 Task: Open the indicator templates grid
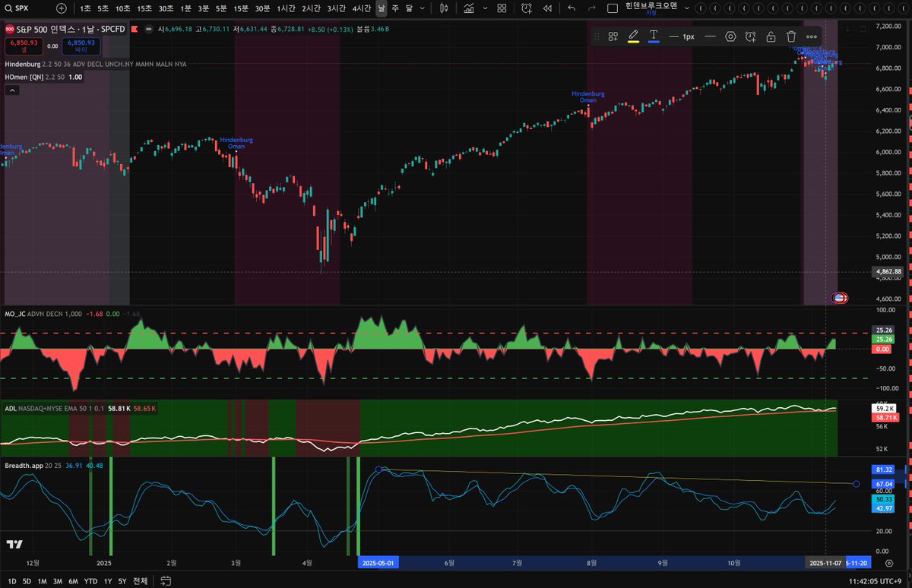click(502, 8)
